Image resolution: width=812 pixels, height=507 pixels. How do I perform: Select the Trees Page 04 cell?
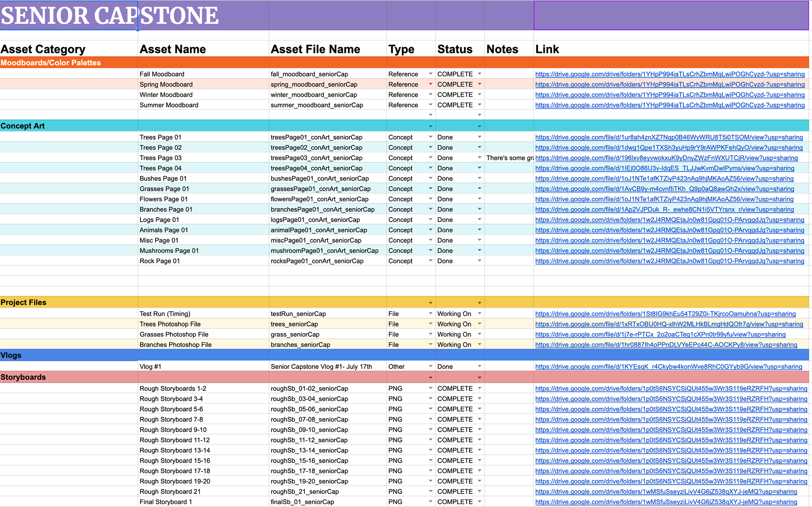coord(203,168)
